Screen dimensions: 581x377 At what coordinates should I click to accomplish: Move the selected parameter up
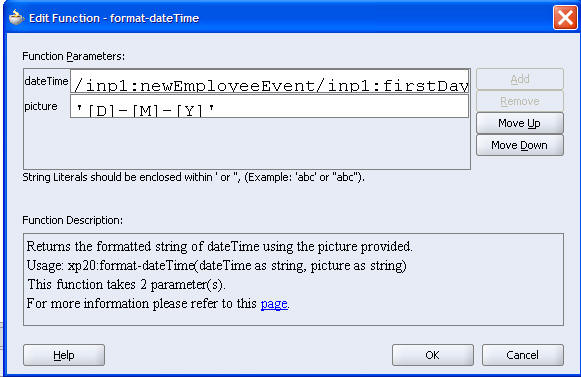click(519, 123)
